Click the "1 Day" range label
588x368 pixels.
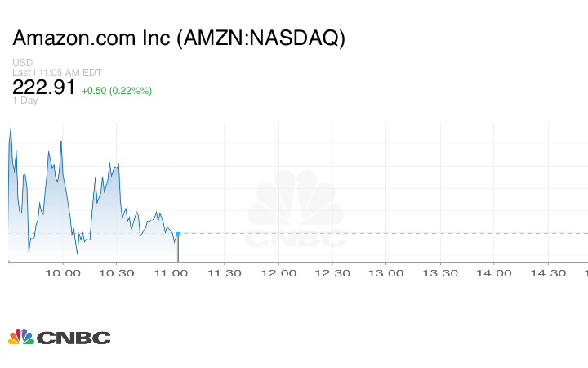tap(24, 101)
